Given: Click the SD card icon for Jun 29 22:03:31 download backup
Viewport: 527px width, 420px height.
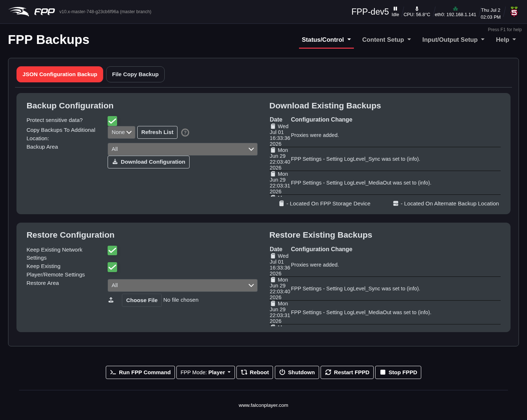Looking at the screenshot, I should tap(273, 174).
